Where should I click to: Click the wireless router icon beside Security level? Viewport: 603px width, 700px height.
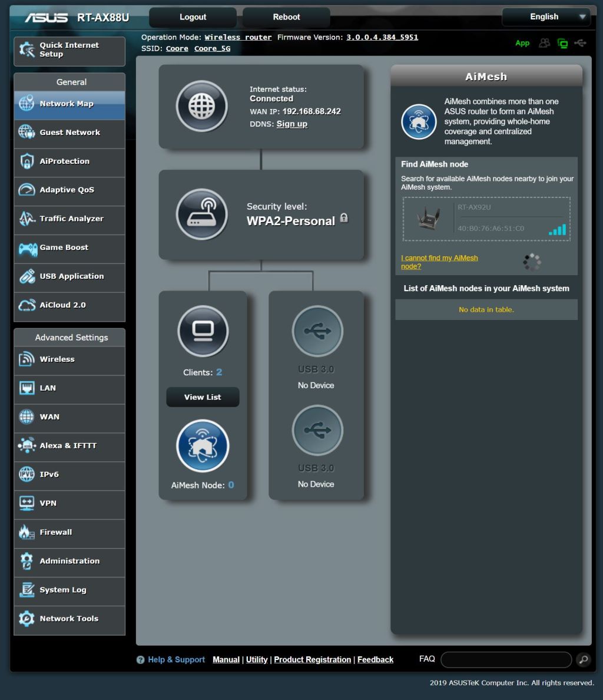coord(201,214)
